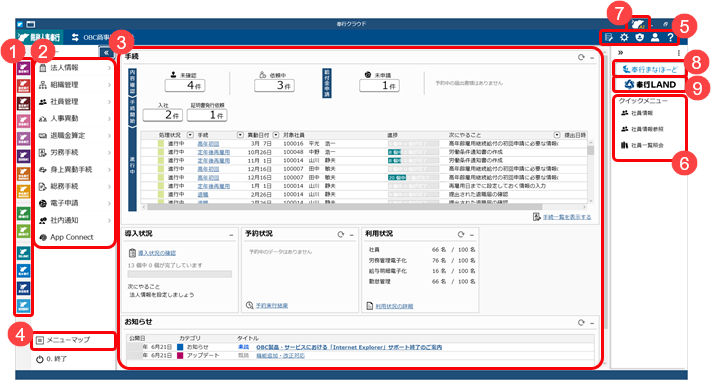Open the Internet Explorer support notice link
The width and height of the screenshot is (711, 380).
[349, 347]
